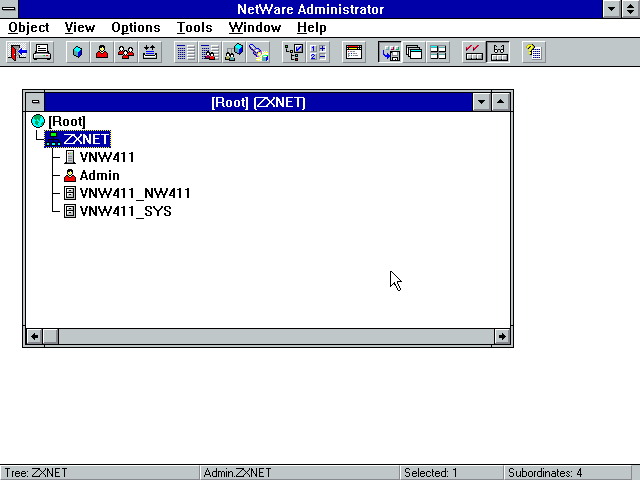This screenshot has width=640, height=480.
Task: Click the tile windows toolbar icon
Action: (x=438, y=52)
